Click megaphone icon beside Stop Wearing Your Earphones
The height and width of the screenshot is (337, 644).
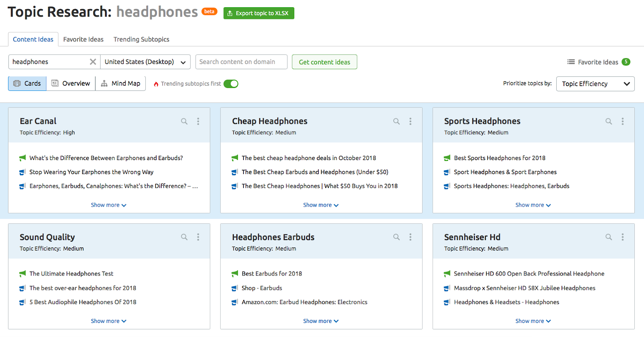coord(23,172)
